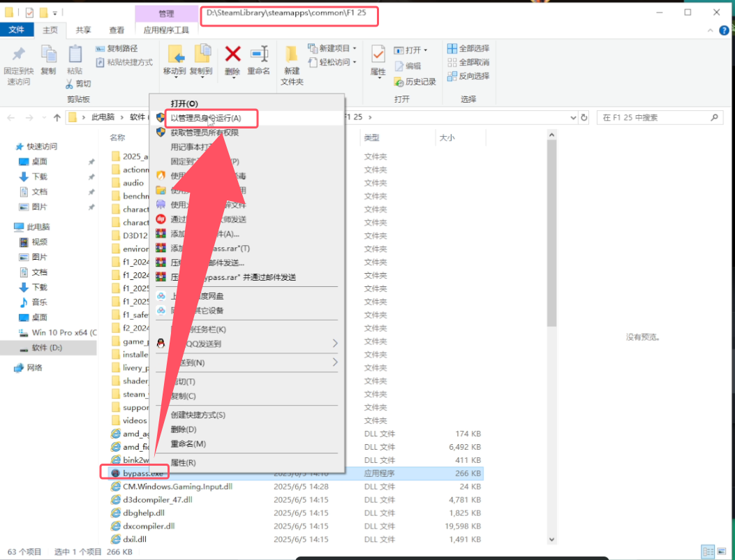Open 视频 in the navigation pane
This screenshot has width=735, height=560.
pos(39,242)
